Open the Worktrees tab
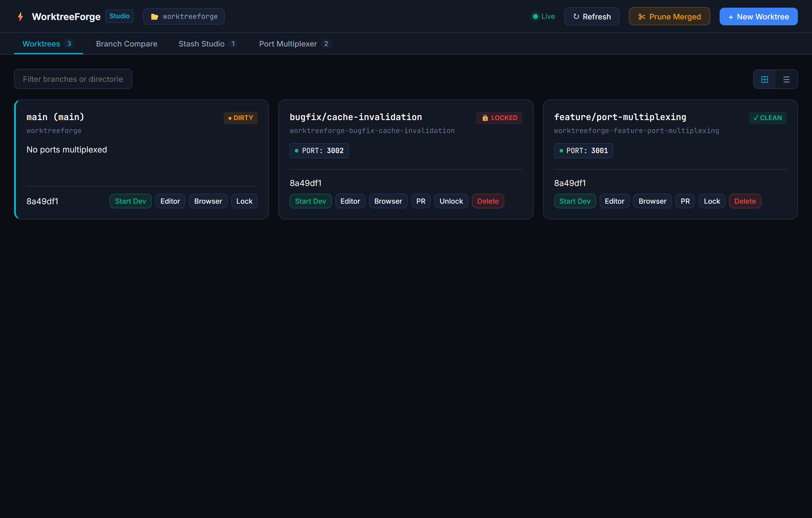The image size is (812, 518). coord(48,44)
